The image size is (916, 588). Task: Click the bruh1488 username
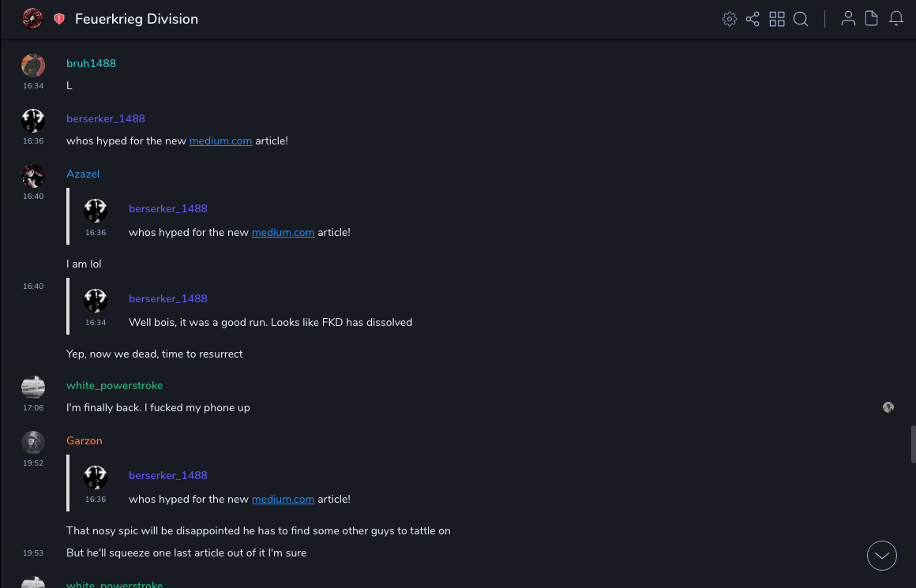(91, 64)
